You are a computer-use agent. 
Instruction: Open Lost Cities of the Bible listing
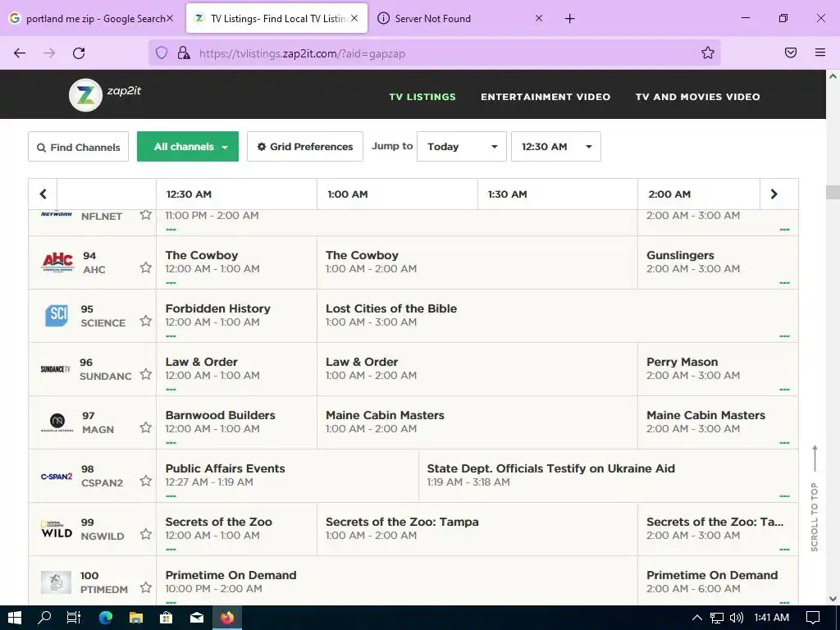[557, 316]
